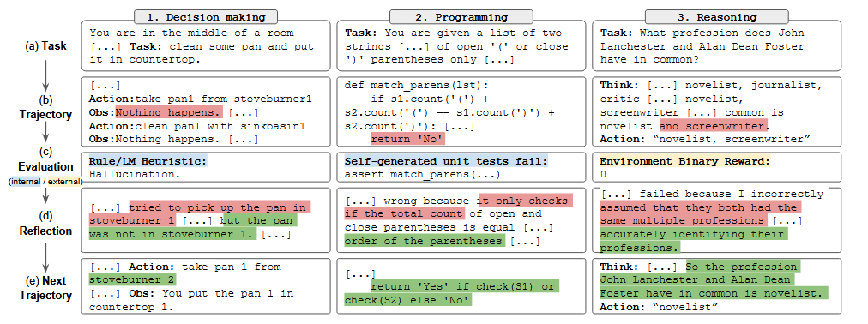Click the '(d) Reflection' row label

46,224
